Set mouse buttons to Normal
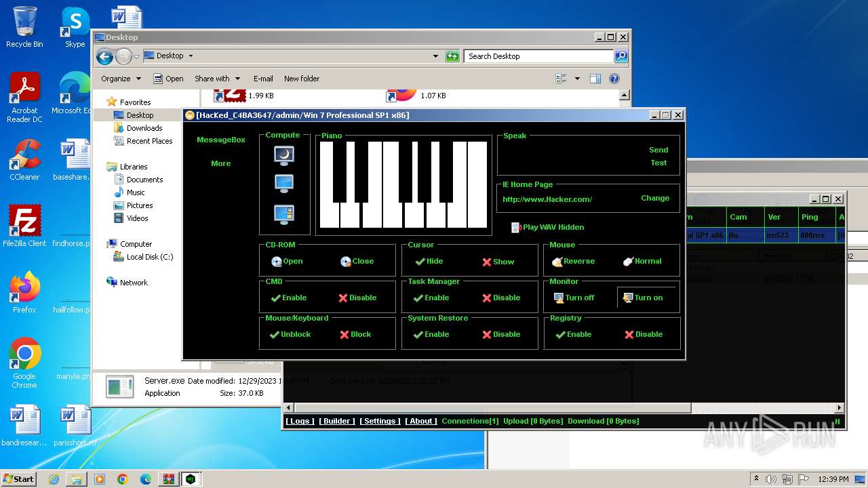 [x=642, y=261]
